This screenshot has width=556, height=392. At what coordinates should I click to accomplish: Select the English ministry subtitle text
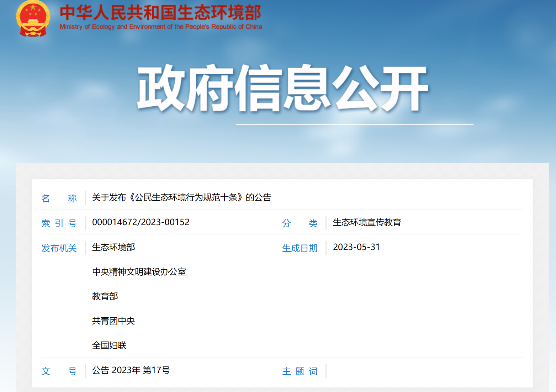point(160,26)
